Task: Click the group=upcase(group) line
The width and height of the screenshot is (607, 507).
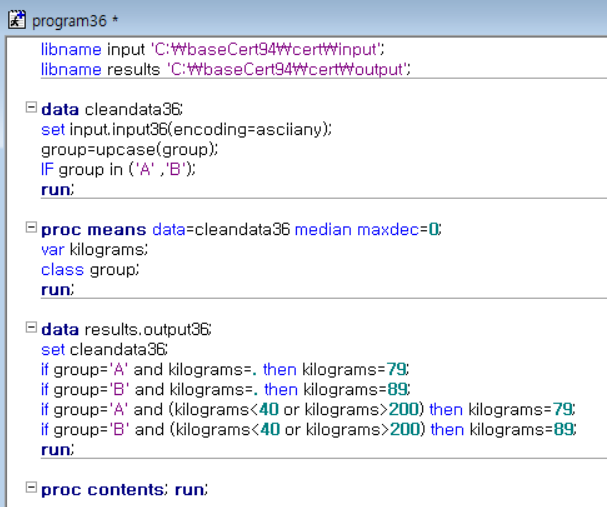Action: [x=130, y=150]
